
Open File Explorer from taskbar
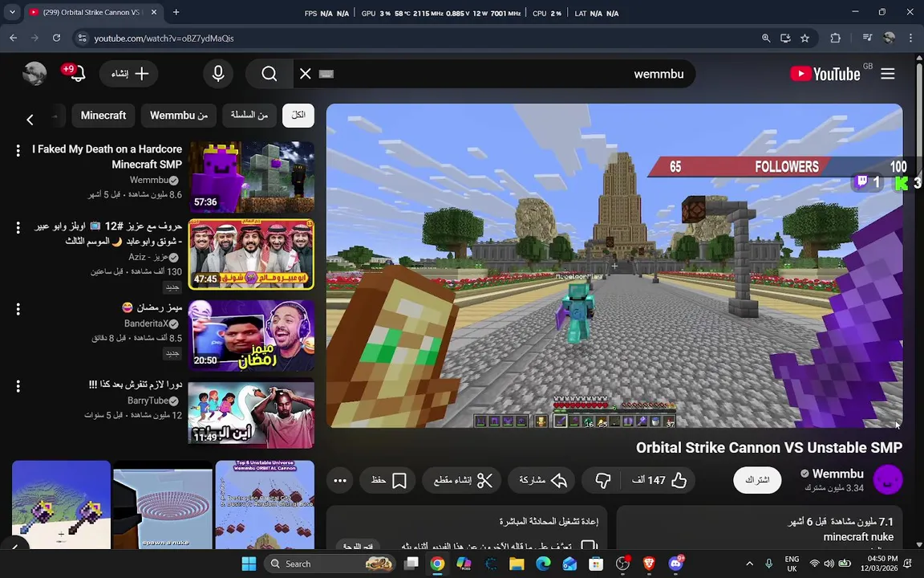coord(517,564)
